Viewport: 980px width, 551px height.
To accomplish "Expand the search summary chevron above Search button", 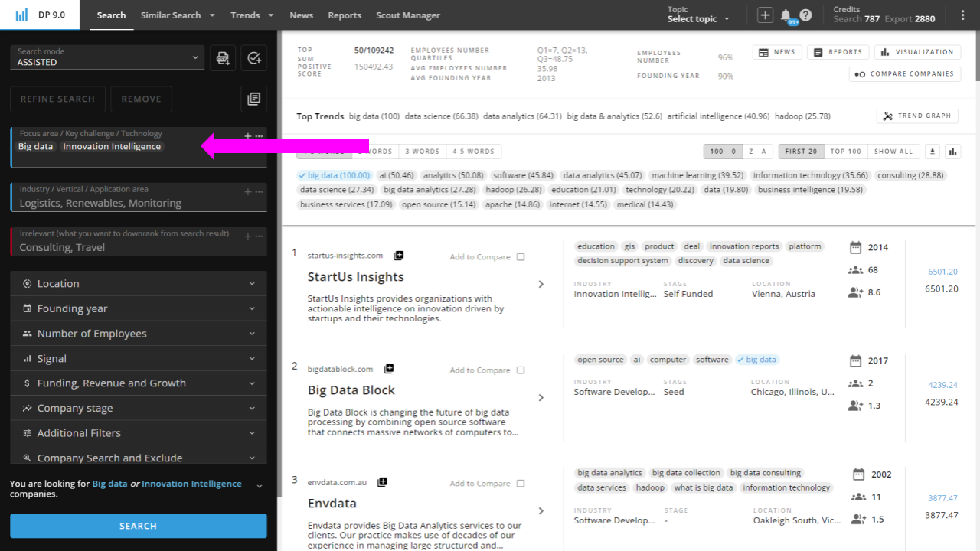I will pyautogui.click(x=259, y=486).
